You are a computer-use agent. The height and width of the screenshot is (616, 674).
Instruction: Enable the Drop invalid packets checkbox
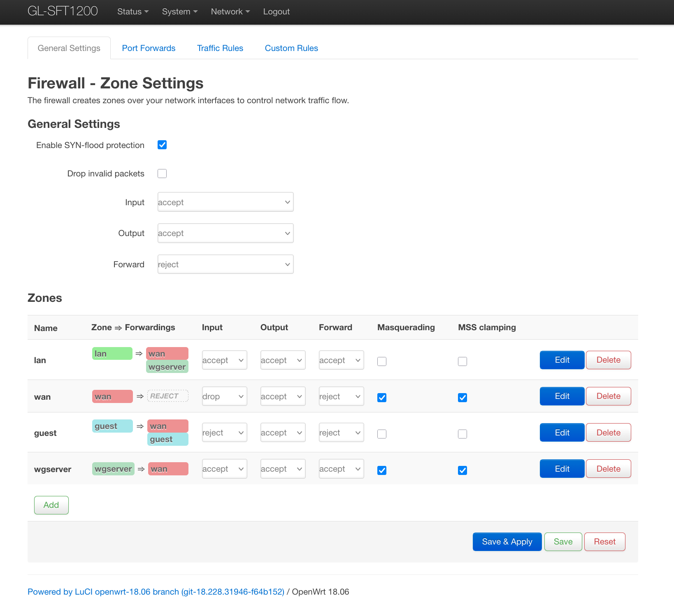tap(162, 174)
